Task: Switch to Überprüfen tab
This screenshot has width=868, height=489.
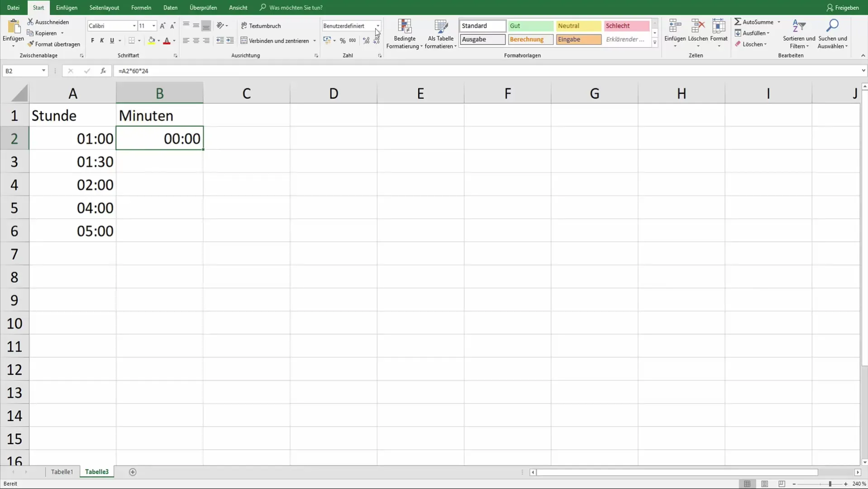Action: (203, 8)
